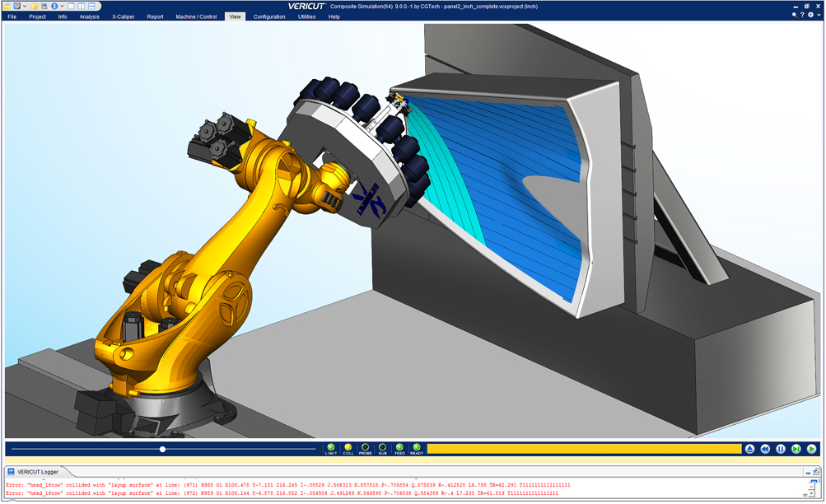Open the File menu

(x=12, y=16)
